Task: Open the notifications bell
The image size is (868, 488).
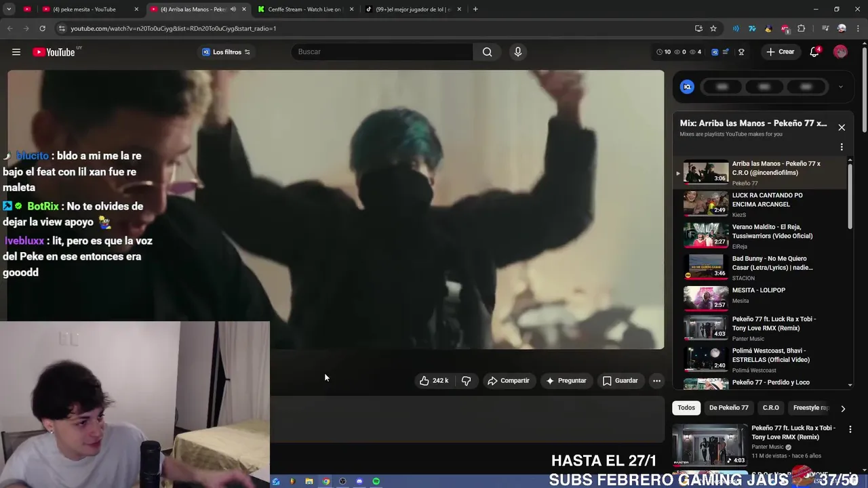Action: [x=814, y=52]
